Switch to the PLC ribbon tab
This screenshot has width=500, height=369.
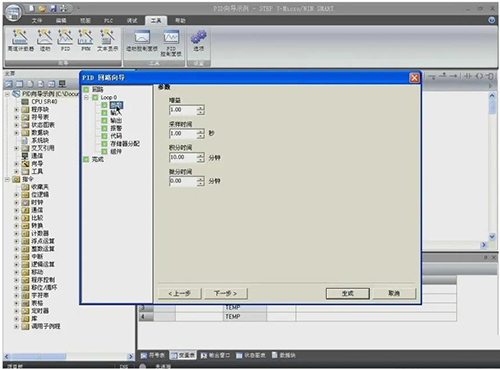click(108, 21)
